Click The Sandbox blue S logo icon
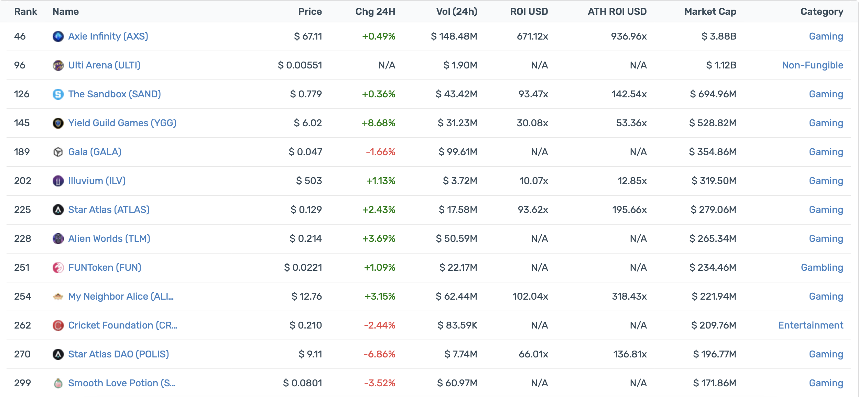The height and width of the screenshot is (397, 868). [58, 94]
